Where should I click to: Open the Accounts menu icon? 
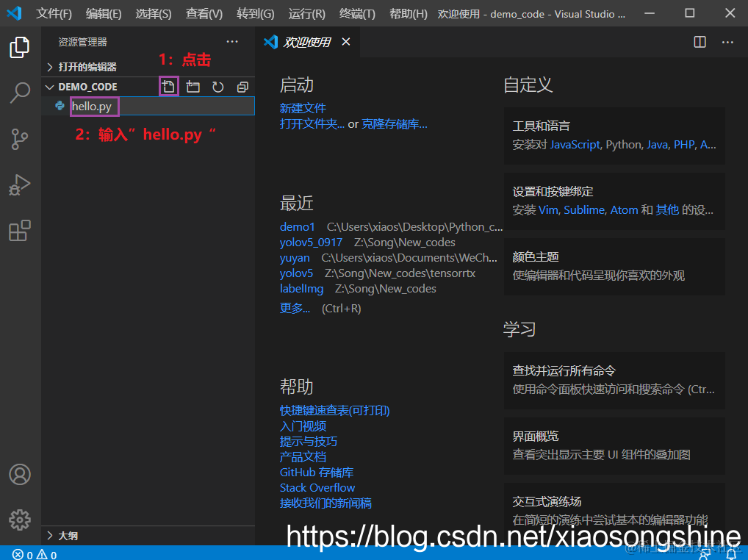(20, 474)
